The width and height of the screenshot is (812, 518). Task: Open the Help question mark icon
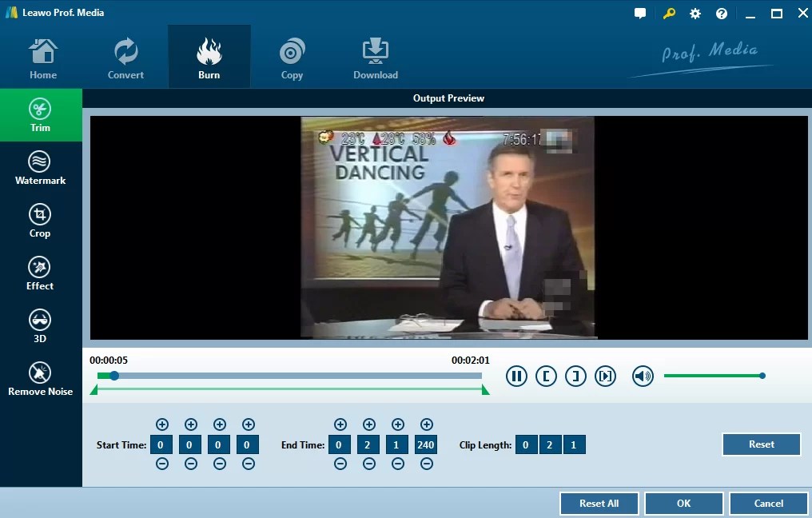tap(721, 13)
